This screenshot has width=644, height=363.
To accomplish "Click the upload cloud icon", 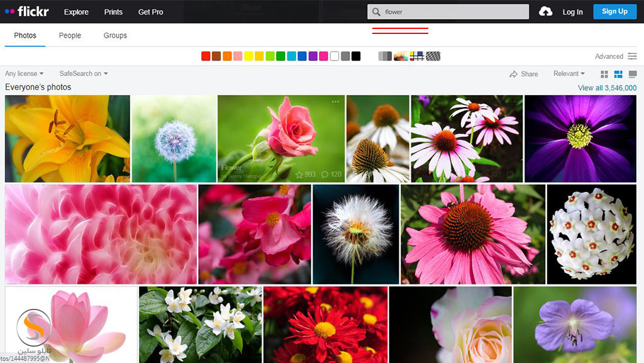I will (x=546, y=12).
